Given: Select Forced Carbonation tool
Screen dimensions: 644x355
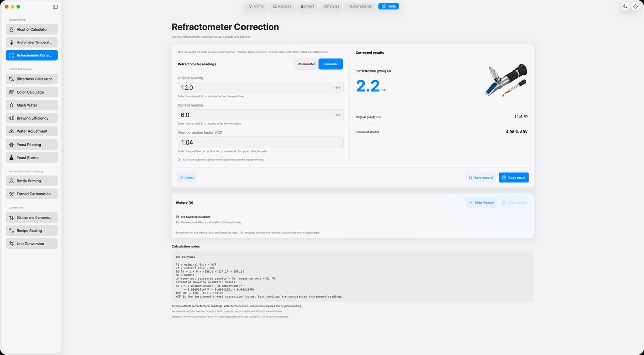Looking at the screenshot, I should pos(32,193).
